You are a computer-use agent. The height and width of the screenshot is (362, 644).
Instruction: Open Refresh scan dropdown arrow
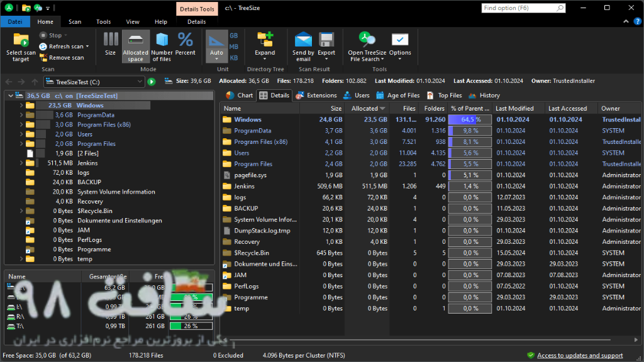[x=87, y=47]
